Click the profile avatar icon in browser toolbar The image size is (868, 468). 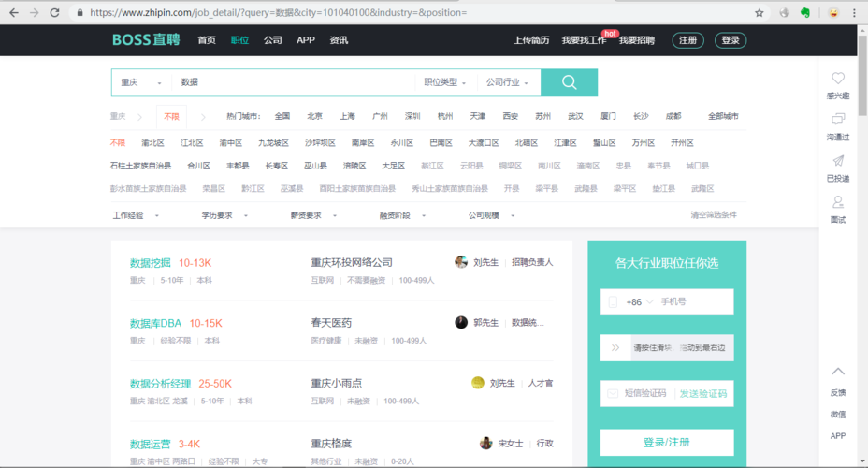833,13
